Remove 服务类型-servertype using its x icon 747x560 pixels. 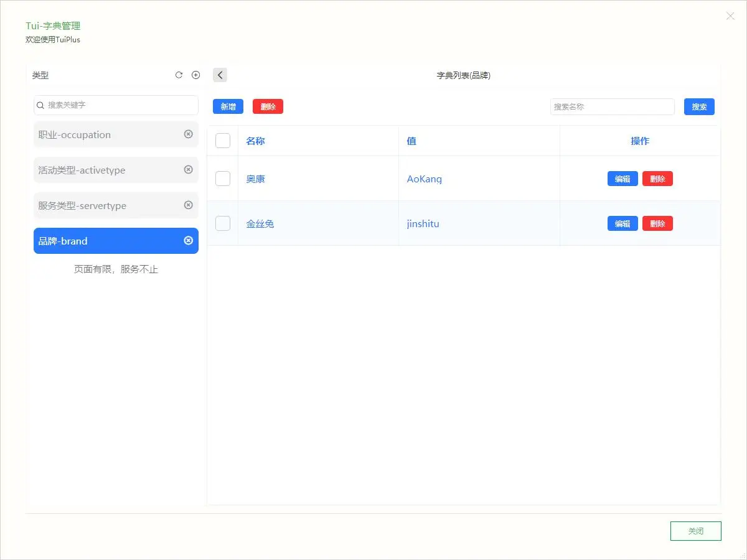188,205
